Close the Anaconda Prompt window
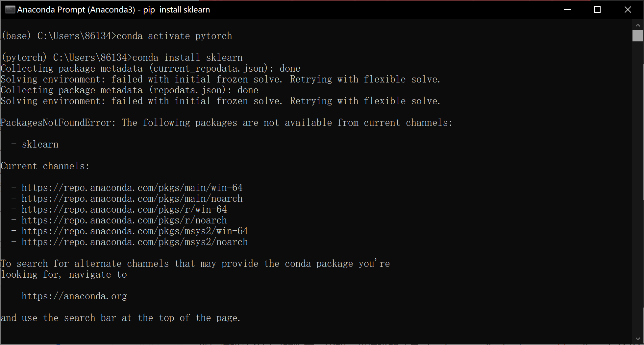 click(628, 10)
